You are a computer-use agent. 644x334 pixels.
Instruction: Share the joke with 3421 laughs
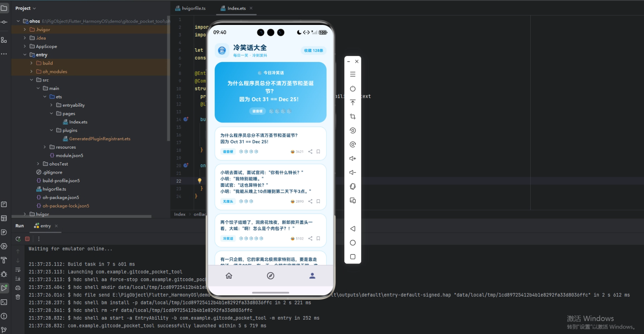310,152
